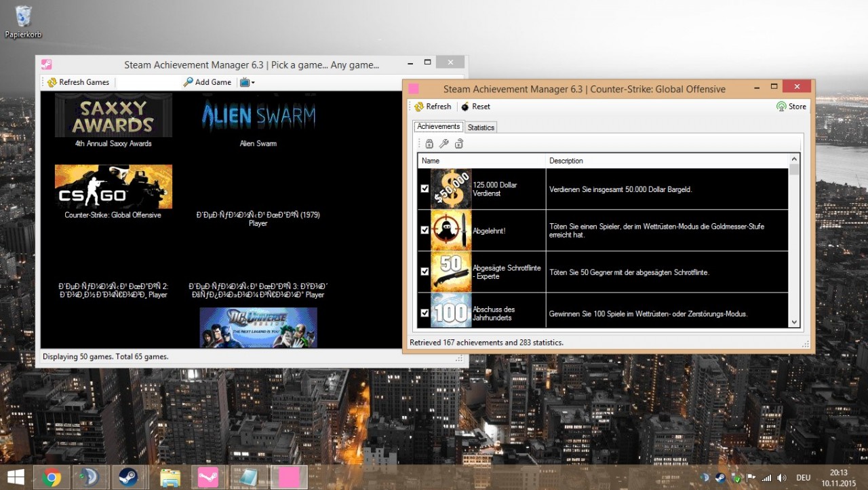Click the pink Steam icon in the game picker title bar
This screenshot has width=868, height=490.
(46, 64)
